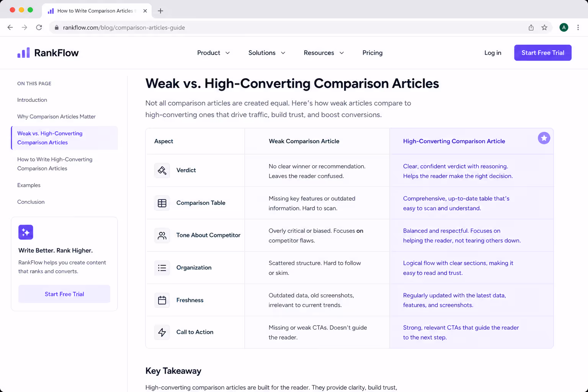
Task: Click the Organization row label
Action: (194, 268)
